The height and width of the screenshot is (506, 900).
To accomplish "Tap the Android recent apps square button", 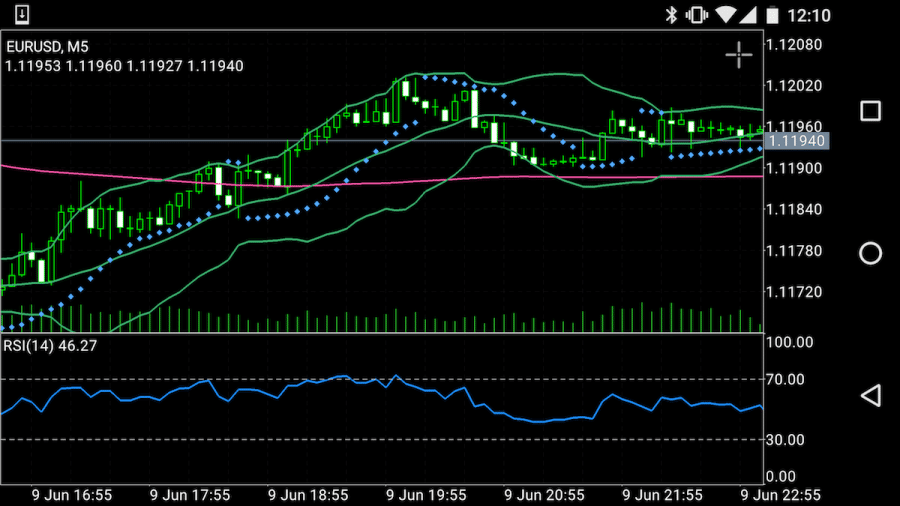I will click(870, 111).
